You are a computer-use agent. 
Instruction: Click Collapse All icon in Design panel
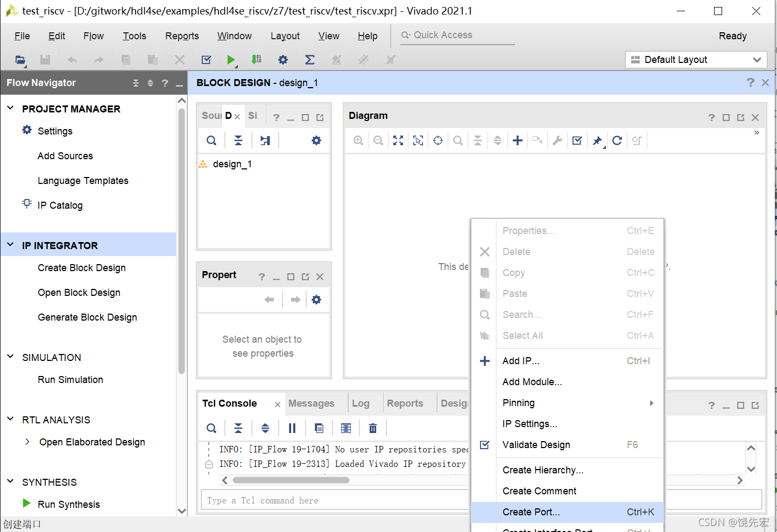point(238,140)
